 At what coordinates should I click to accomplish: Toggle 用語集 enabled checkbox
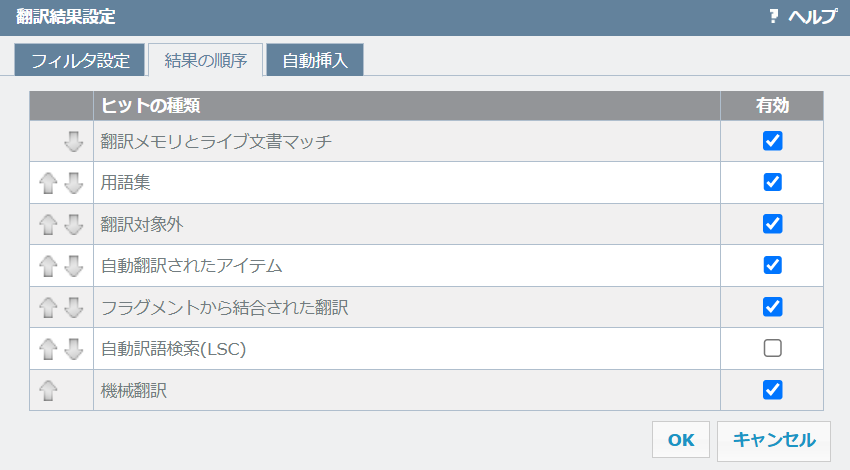[772, 182]
